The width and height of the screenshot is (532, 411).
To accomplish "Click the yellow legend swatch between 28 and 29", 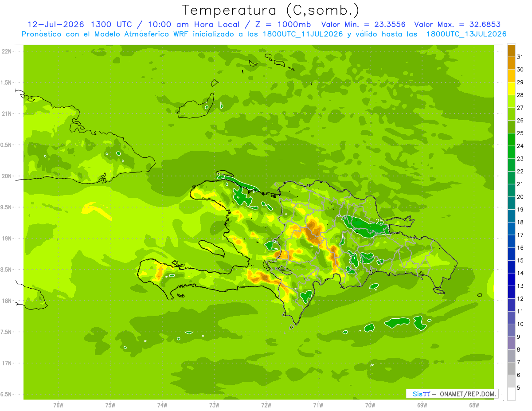I will (511, 88).
